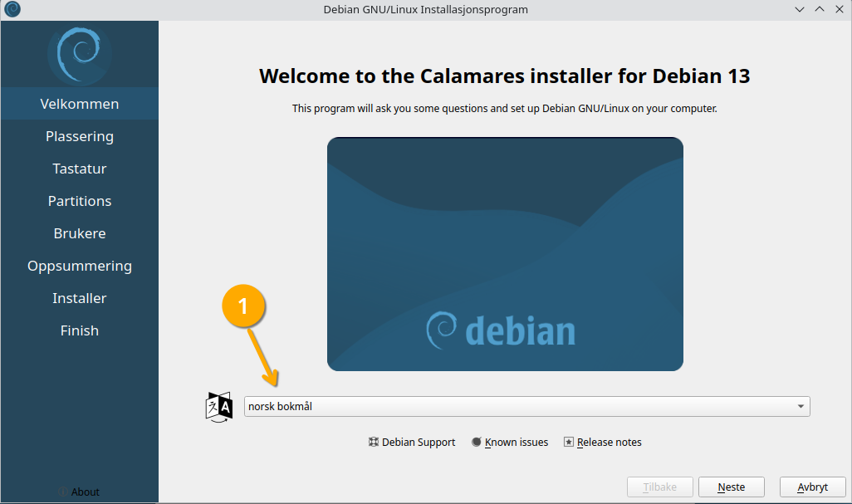Screen dimensions: 852x504
Task: Select the Plassering step in sidebar
Action: 80,136
